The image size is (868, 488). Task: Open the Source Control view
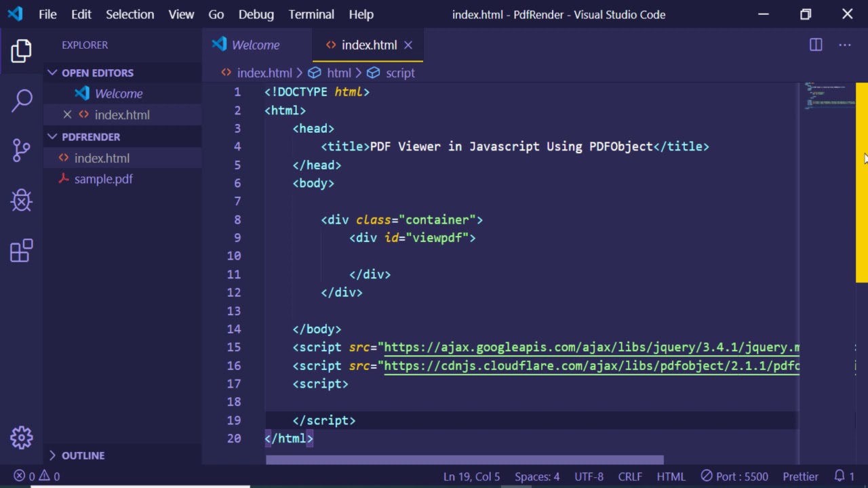tap(22, 150)
